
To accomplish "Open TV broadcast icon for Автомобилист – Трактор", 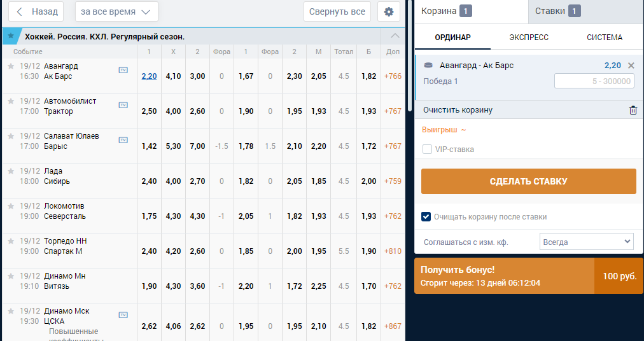I will 123,105.
